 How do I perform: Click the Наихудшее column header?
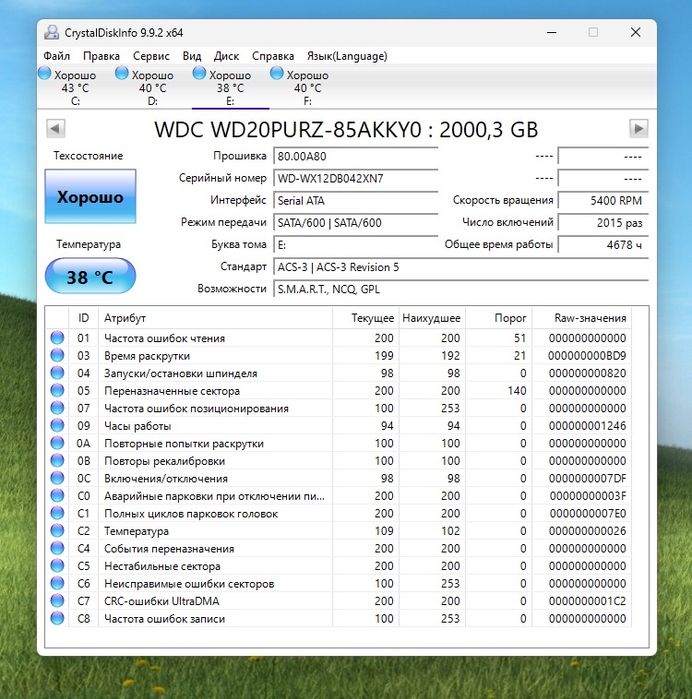(x=432, y=318)
